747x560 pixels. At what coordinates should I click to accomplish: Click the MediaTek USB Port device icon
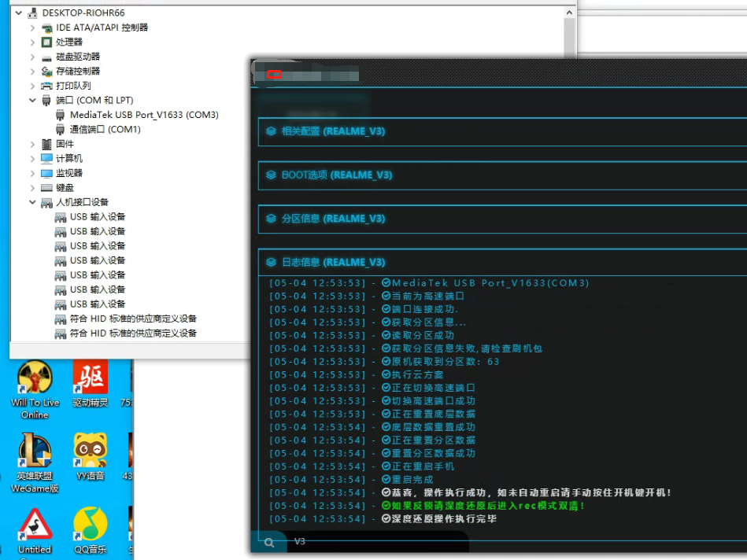[61, 116]
